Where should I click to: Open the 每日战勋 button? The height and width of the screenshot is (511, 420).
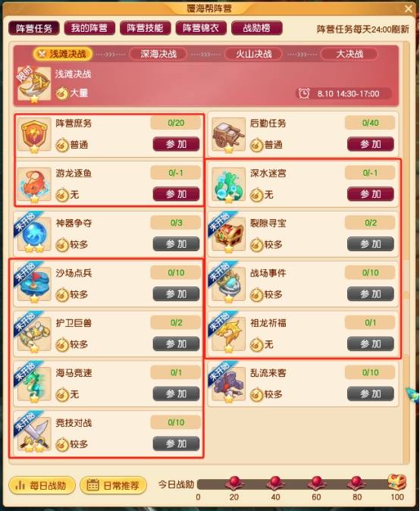coord(42,485)
